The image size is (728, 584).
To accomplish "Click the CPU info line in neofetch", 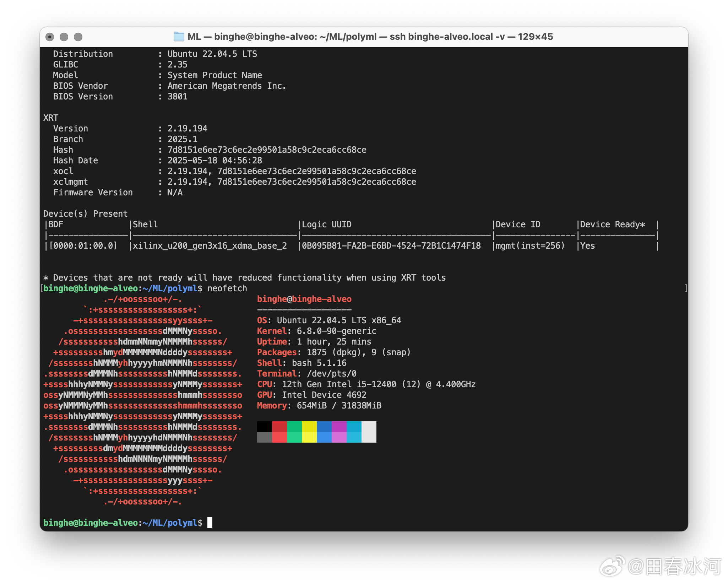I will (x=366, y=384).
